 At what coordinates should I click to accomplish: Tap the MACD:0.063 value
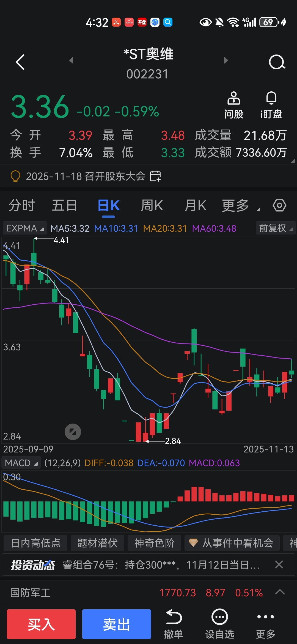click(x=215, y=463)
